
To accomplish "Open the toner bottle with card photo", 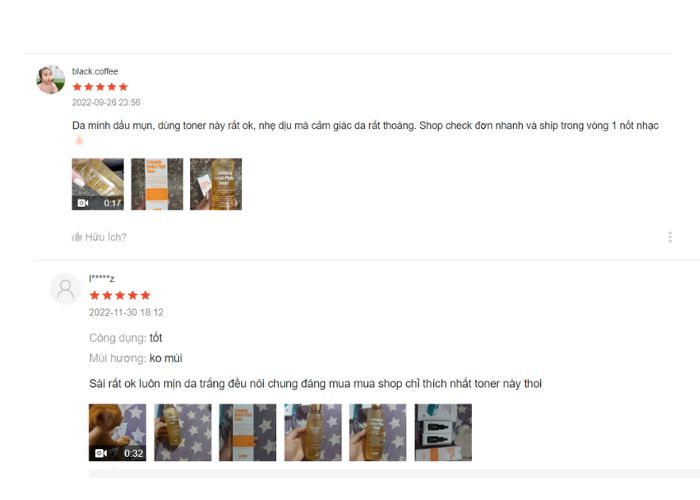I will click(216, 184).
